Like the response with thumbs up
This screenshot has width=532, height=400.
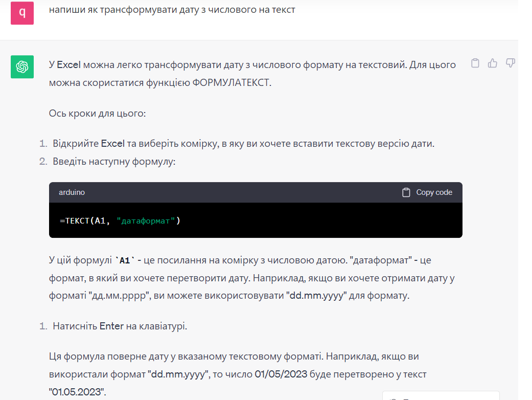pos(493,63)
